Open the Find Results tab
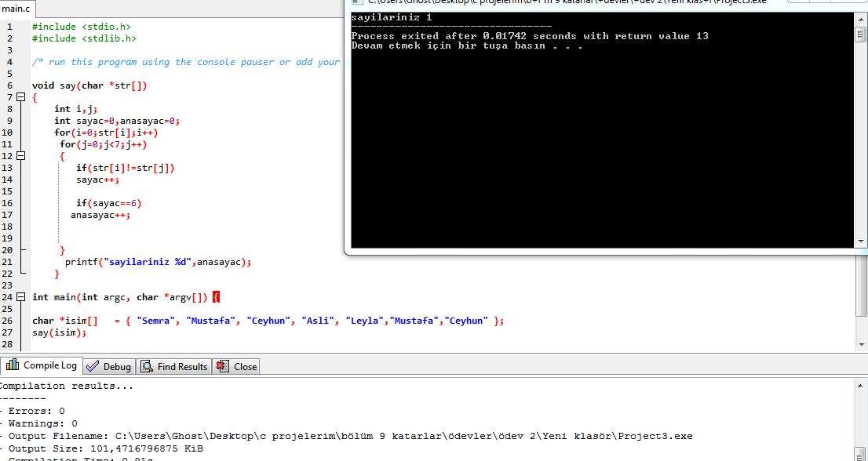Viewport: 868px width, 461px height. (173, 366)
